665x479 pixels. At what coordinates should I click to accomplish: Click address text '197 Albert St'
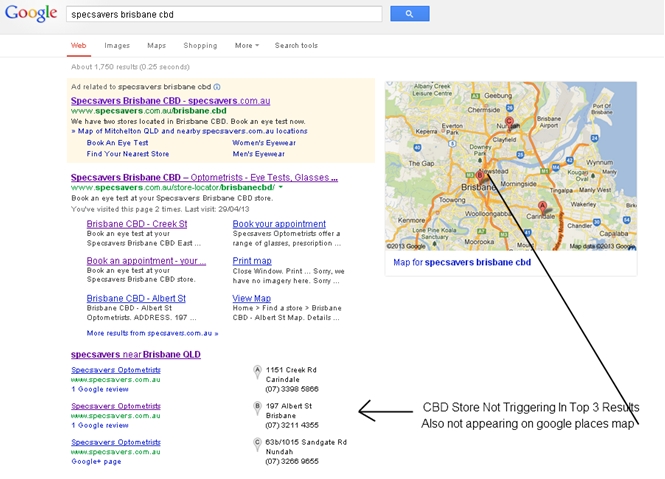(x=288, y=406)
